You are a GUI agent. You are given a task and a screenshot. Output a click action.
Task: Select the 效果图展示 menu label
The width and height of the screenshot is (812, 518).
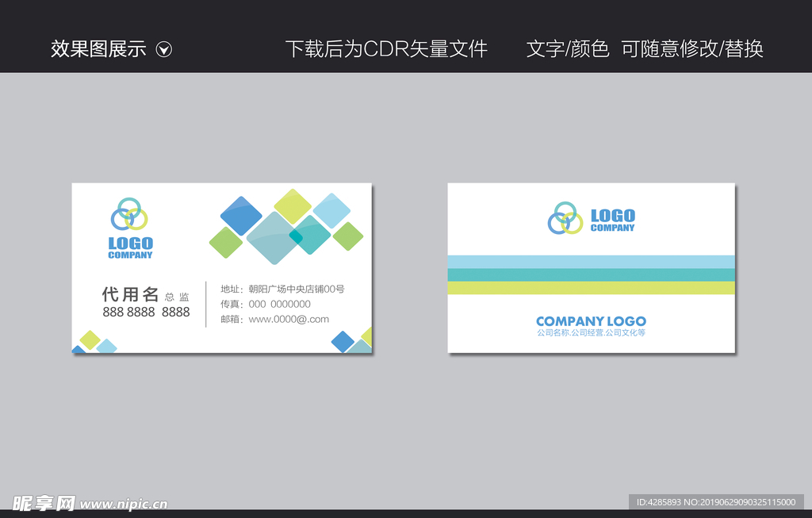99,48
